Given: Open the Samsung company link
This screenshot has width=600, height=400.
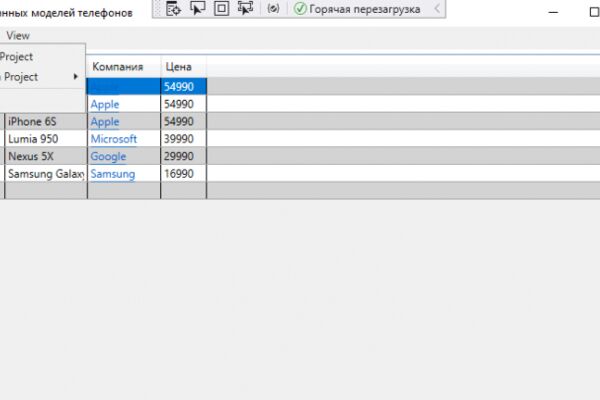Looking at the screenshot, I should pyautogui.click(x=113, y=174).
